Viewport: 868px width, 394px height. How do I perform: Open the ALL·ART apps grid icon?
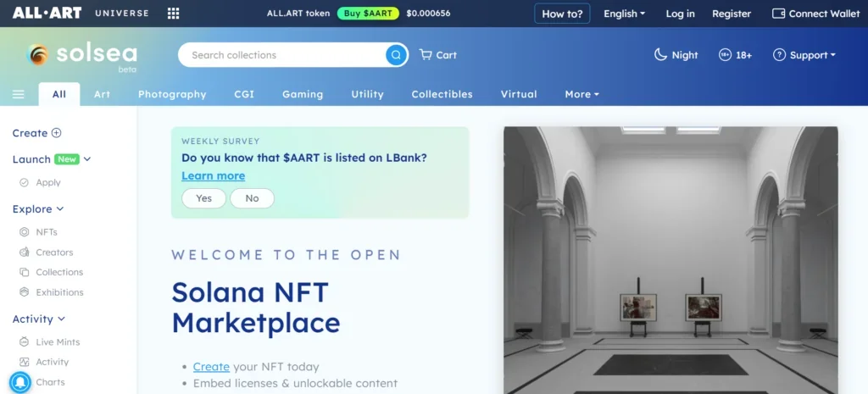tap(173, 14)
